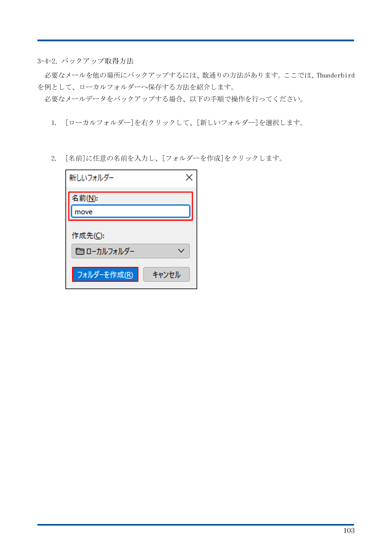Click the folder icon beside ローカルフォルダー

(x=80, y=251)
